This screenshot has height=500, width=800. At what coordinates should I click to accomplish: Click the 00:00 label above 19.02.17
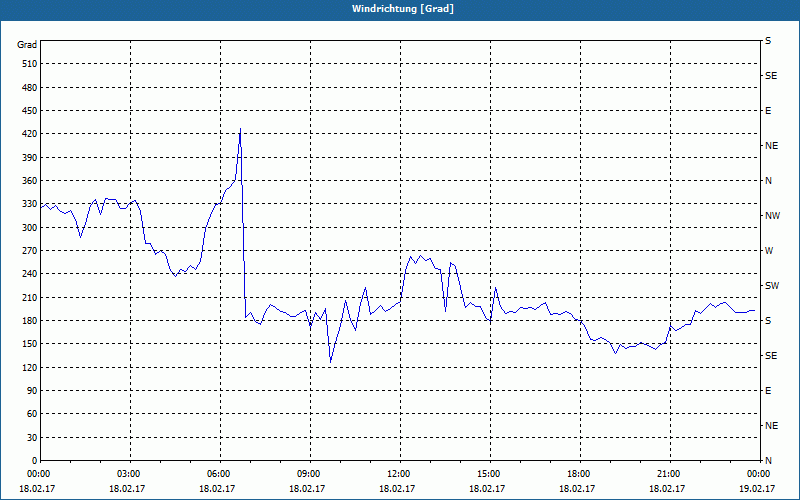point(758,474)
